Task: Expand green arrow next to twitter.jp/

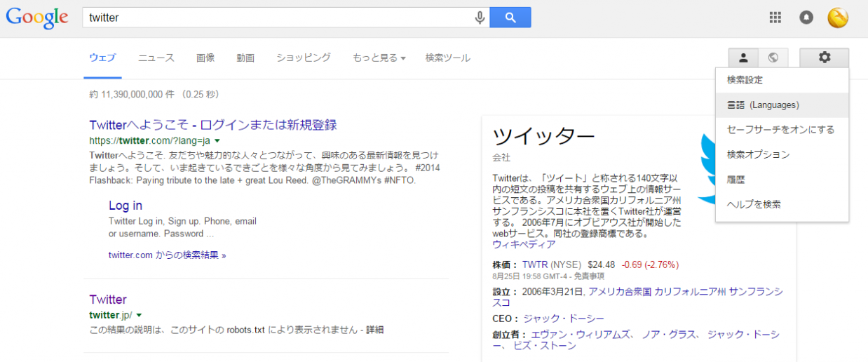Action: (x=139, y=315)
